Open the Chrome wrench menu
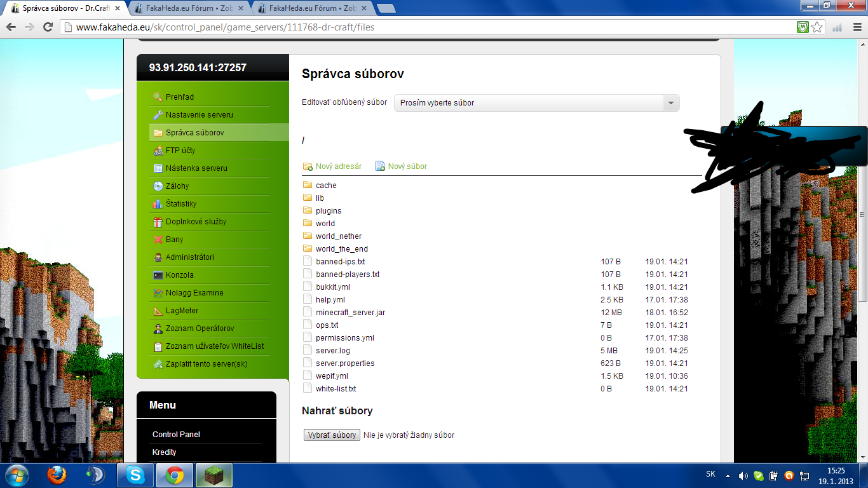868x488 pixels. point(856,27)
